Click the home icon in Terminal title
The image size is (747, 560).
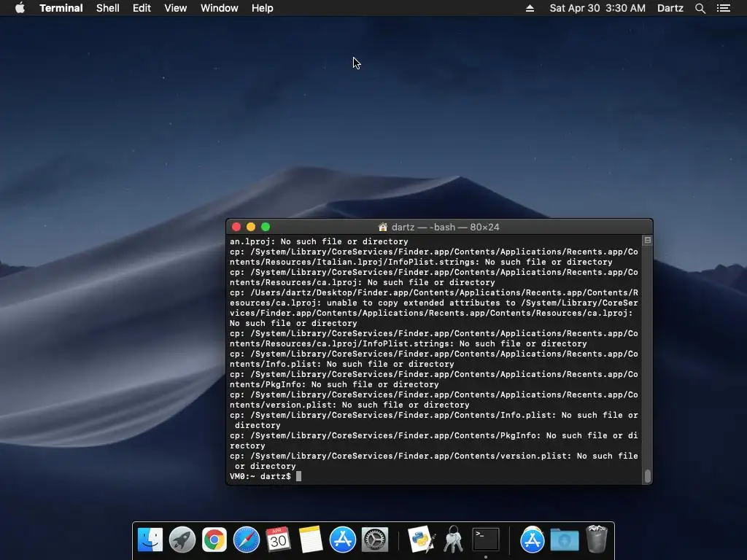pos(382,227)
